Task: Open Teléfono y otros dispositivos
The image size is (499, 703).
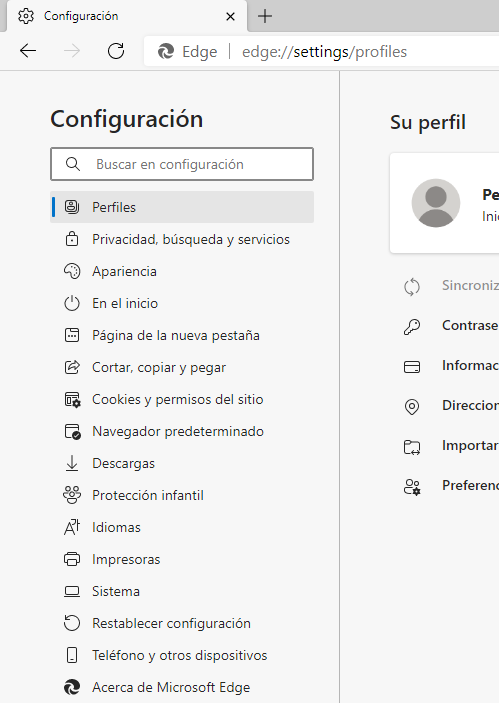Action: pos(182,655)
